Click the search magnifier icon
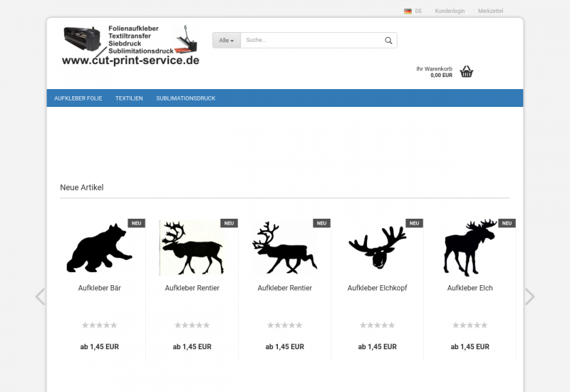570x392 pixels. point(388,41)
